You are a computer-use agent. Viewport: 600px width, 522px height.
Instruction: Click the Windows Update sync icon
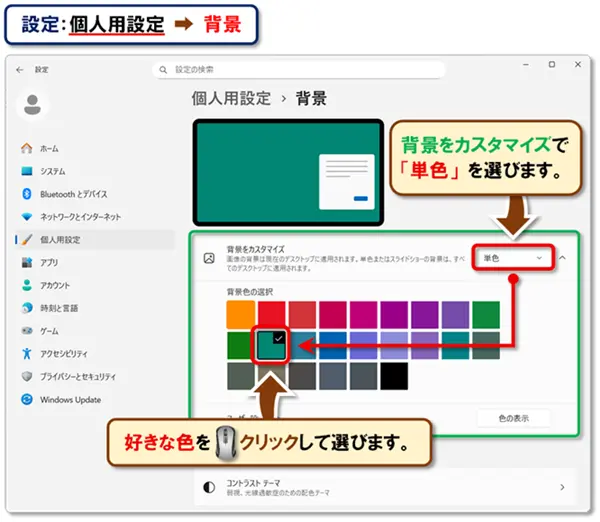click(26, 399)
